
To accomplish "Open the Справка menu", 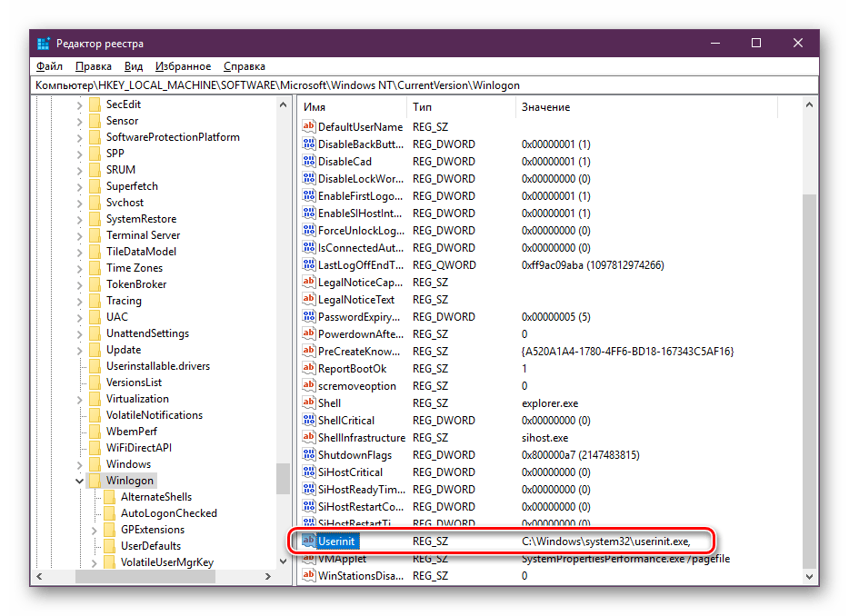I will pos(244,66).
